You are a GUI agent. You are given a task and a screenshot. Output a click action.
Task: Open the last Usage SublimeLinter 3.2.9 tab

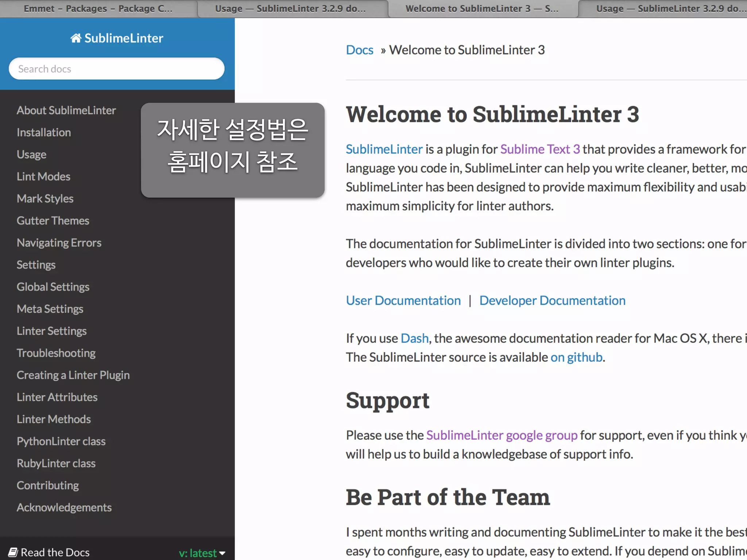pos(663,8)
